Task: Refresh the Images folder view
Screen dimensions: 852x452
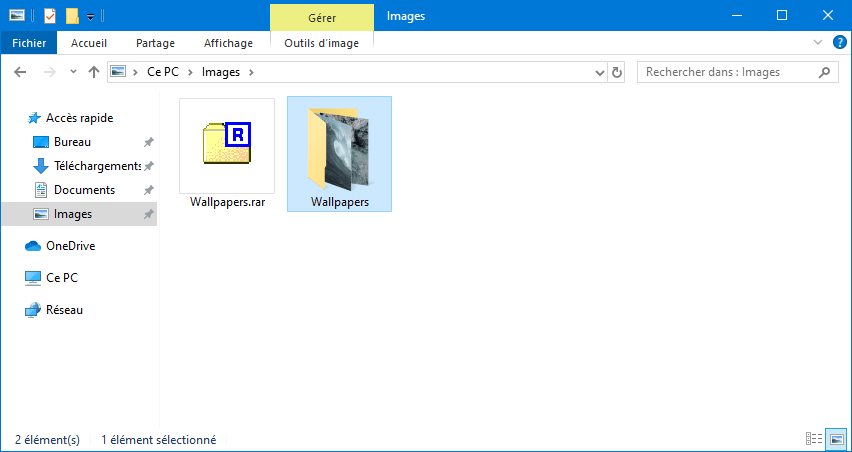Action: pos(617,72)
